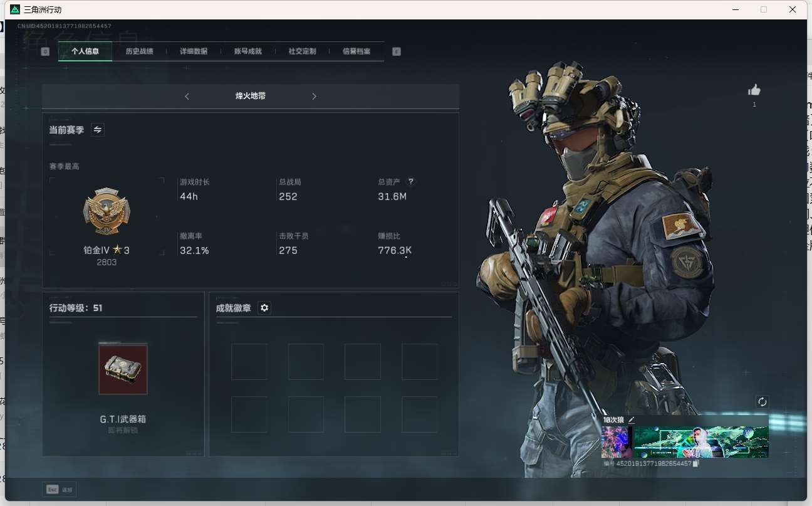Click the thumbs-up like icon

754,90
